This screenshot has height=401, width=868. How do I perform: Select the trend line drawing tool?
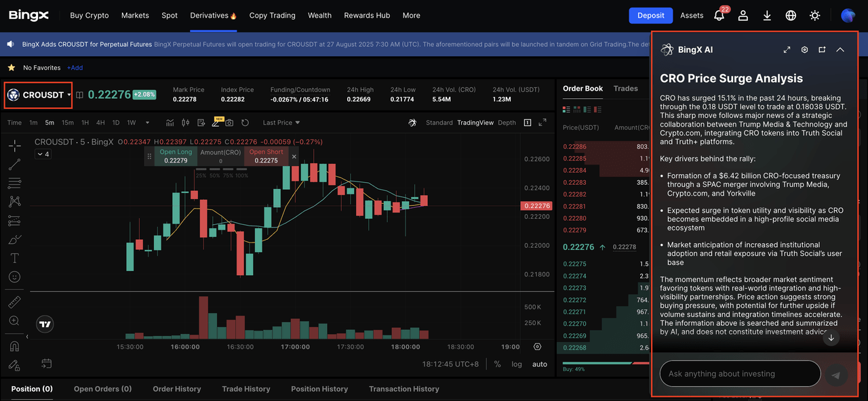pos(14,164)
